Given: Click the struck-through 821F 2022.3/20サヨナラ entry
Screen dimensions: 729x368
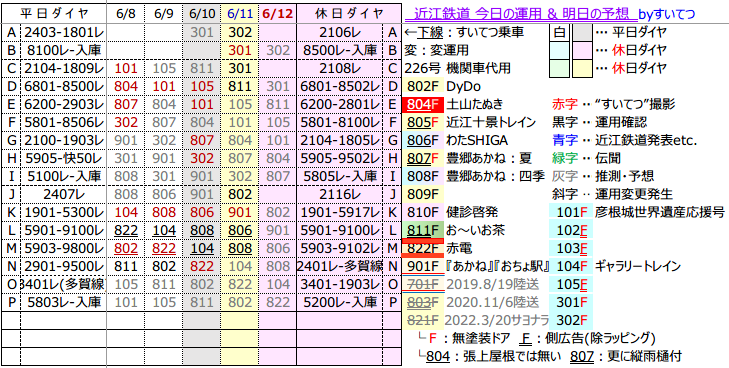Looking at the screenshot, I should click(x=477, y=321).
